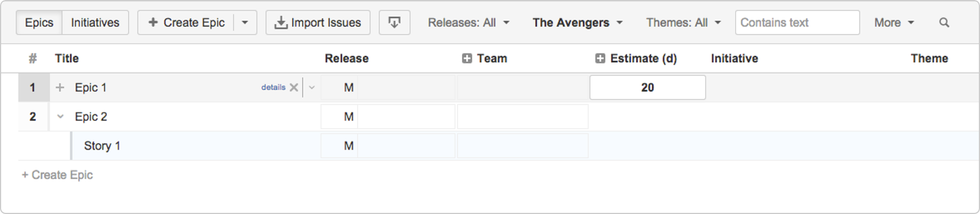The image size is (980, 214).
Task: Click the Contains text search field
Action: 797,23
